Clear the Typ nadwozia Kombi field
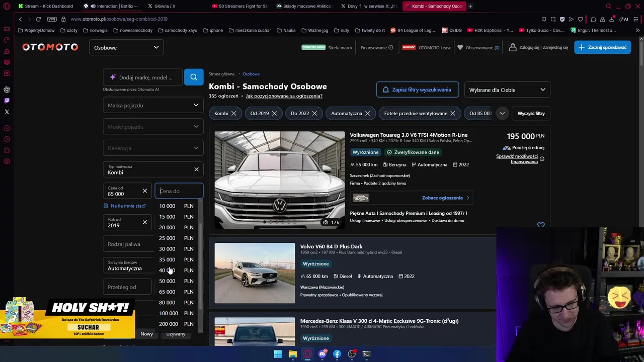The image size is (644, 362). 196,169
